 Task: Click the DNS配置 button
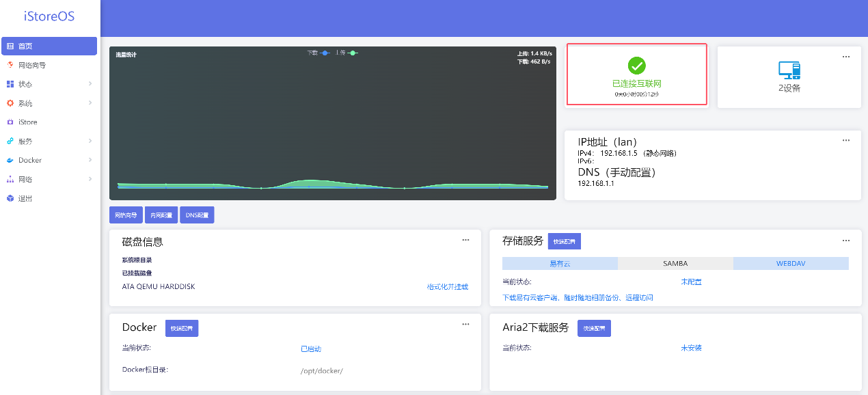pyautogui.click(x=198, y=215)
